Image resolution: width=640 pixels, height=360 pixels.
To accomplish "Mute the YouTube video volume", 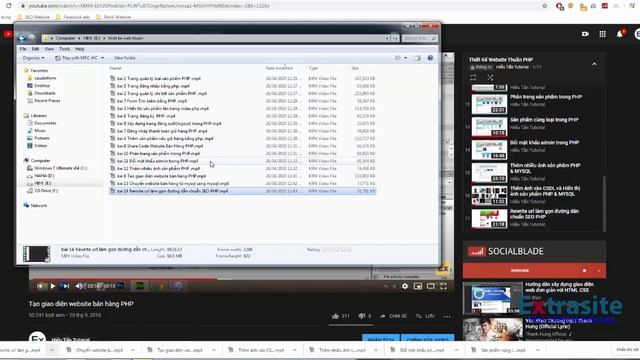I will point(79,286).
